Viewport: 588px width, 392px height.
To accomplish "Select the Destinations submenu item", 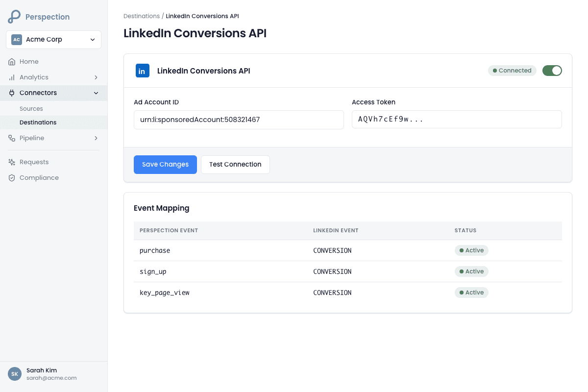I will 53,122.
